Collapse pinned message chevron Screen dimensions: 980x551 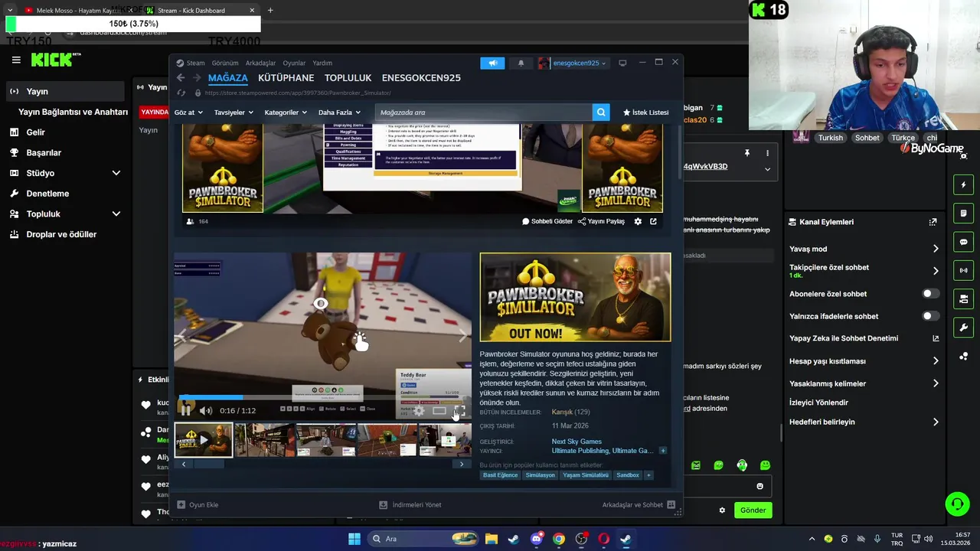[767, 169]
